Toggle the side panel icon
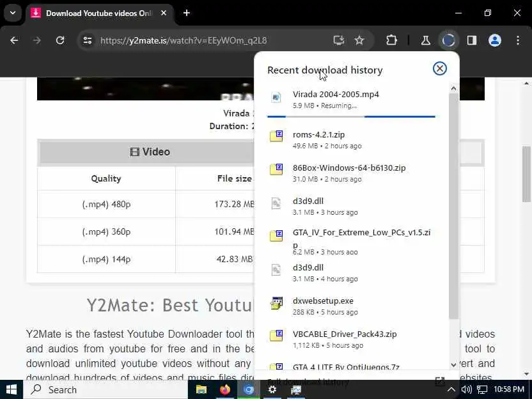 (472, 41)
